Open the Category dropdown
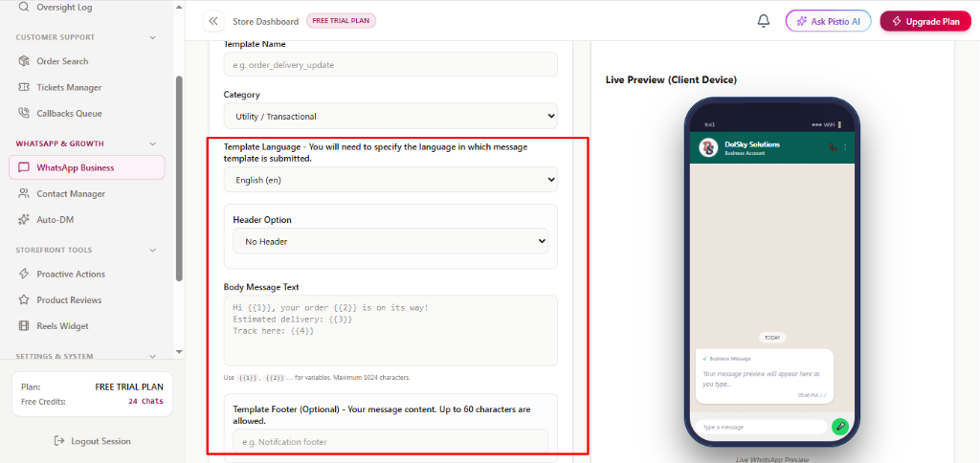The image size is (980, 463). (x=390, y=116)
